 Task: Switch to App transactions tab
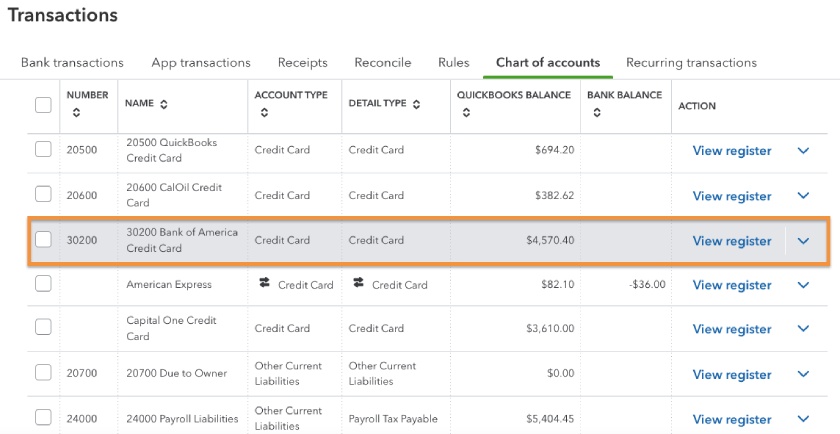click(201, 63)
